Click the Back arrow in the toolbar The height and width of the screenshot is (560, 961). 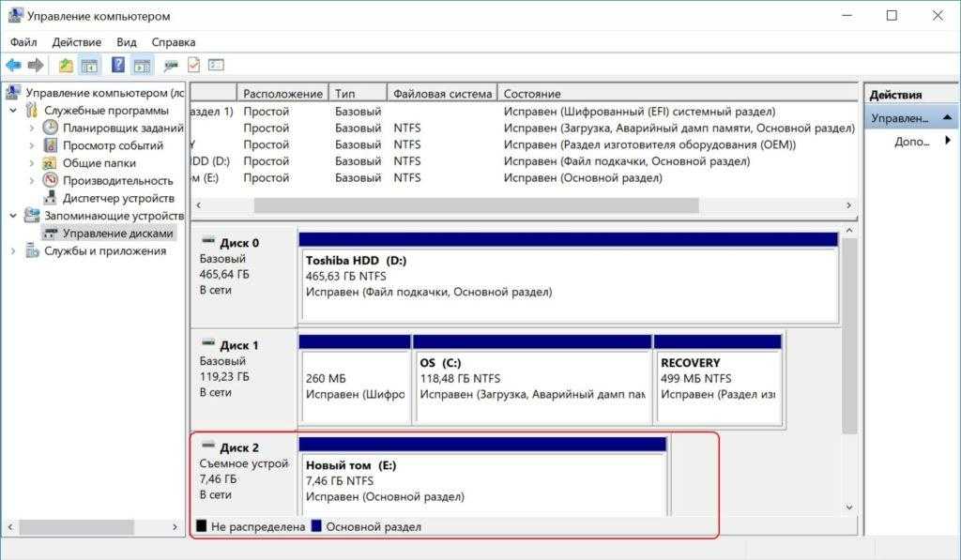pos(13,66)
